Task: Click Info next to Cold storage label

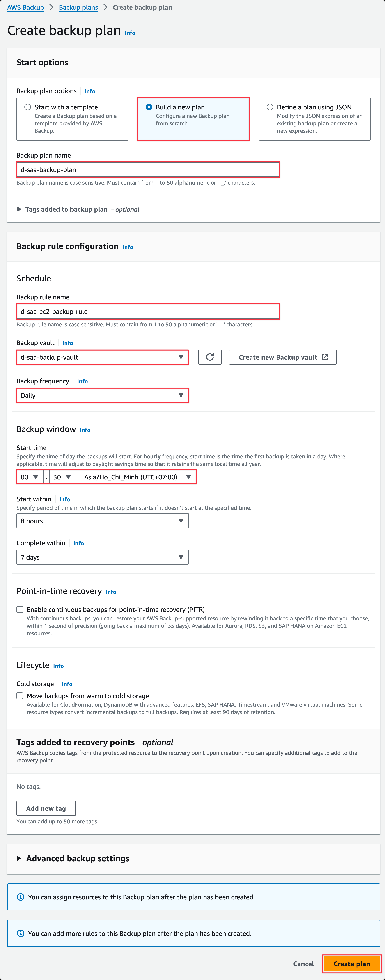Action: point(67,684)
